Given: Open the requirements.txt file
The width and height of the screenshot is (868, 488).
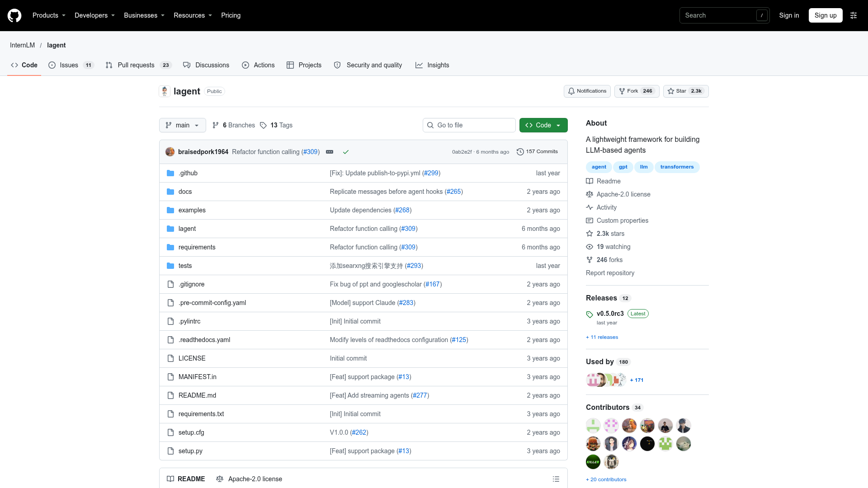Looking at the screenshot, I should pyautogui.click(x=201, y=414).
